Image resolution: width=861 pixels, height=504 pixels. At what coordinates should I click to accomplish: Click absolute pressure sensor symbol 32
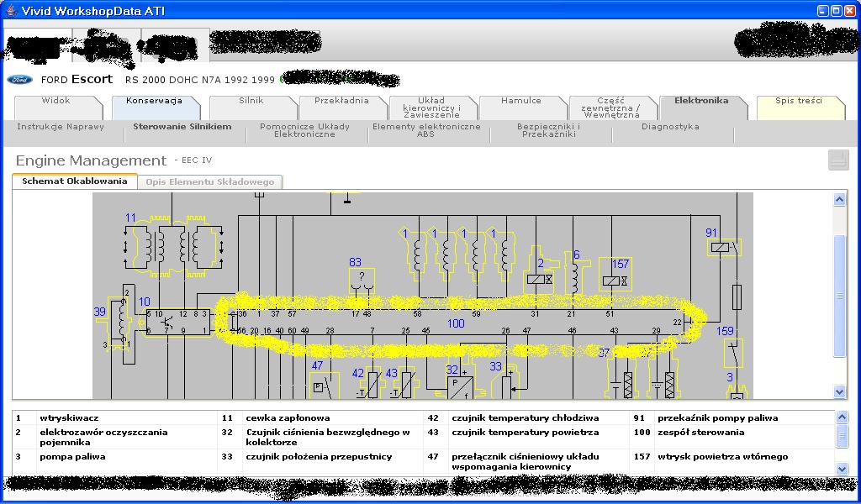[459, 386]
